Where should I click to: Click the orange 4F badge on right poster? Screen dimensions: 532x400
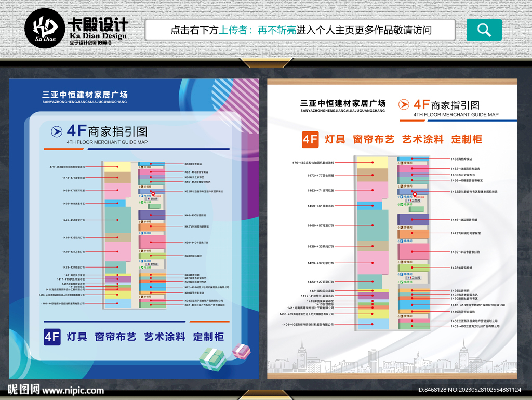[310, 139]
